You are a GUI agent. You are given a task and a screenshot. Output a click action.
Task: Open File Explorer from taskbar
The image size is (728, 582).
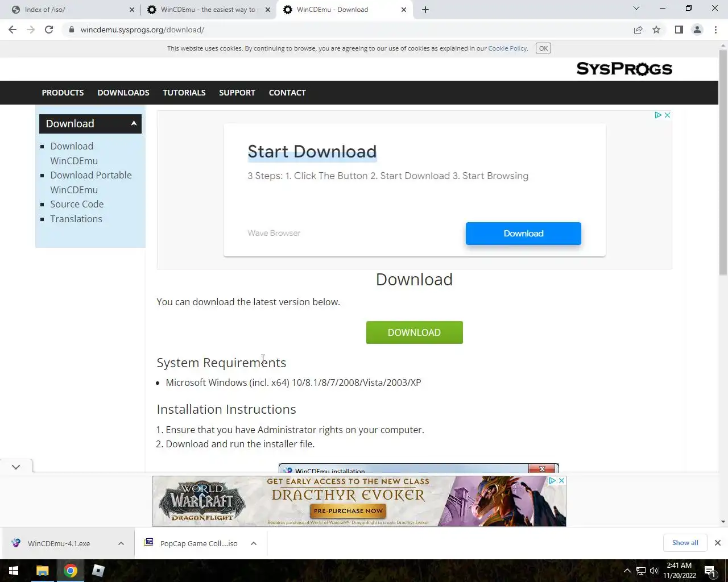point(43,571)
